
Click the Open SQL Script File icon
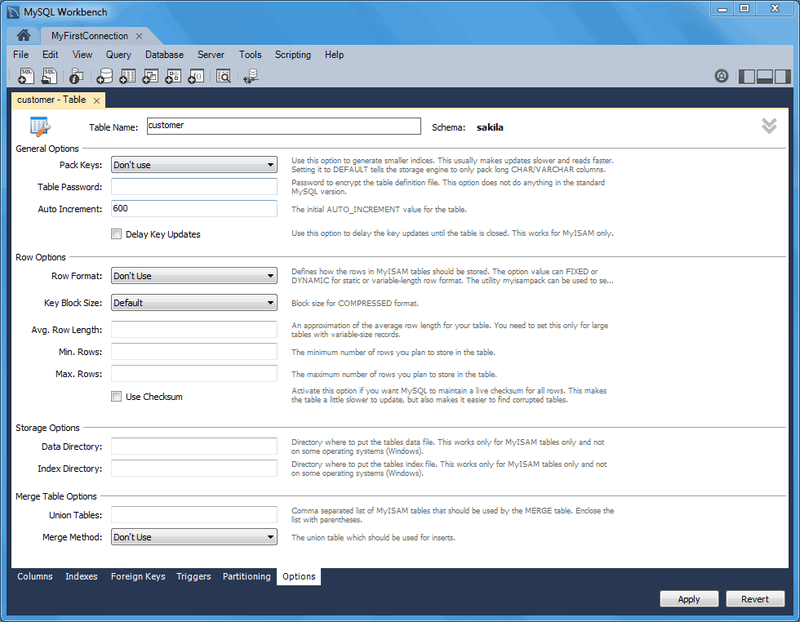48,75
